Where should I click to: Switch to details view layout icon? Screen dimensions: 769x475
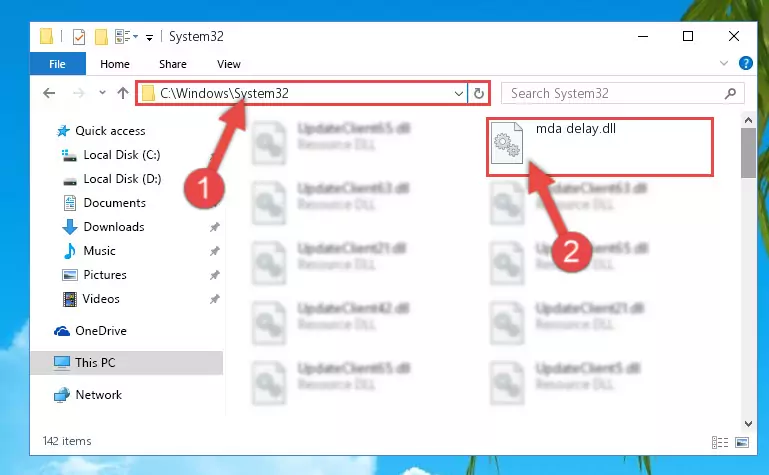point(719,442)
